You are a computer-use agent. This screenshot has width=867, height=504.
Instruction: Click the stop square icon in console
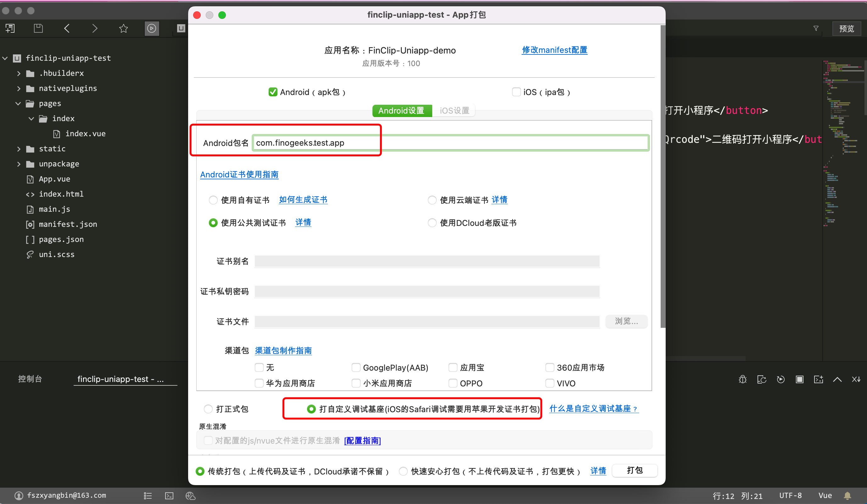(799, 379)
